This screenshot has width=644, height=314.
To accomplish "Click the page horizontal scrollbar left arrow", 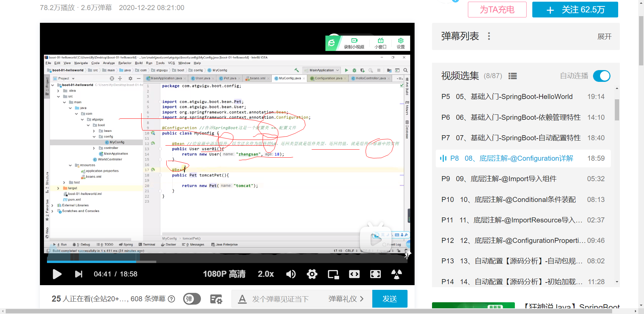I will point(3,311).
